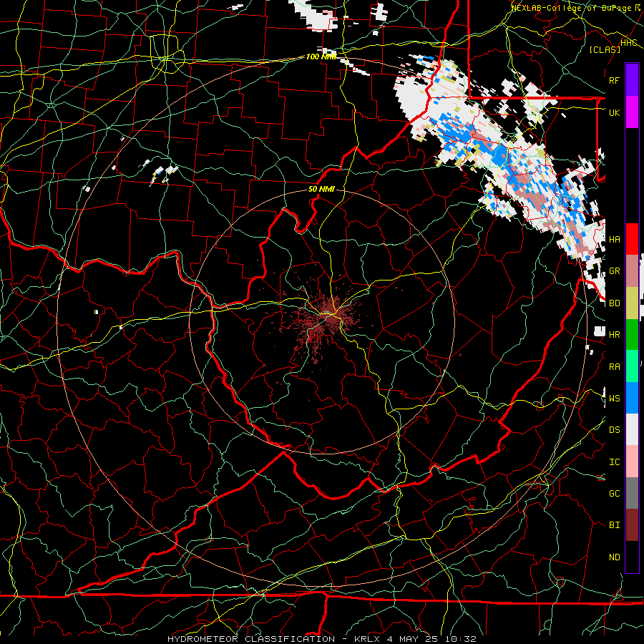Click the UK legend label
This screenshot has height=644, width=644.
(615, 112)
